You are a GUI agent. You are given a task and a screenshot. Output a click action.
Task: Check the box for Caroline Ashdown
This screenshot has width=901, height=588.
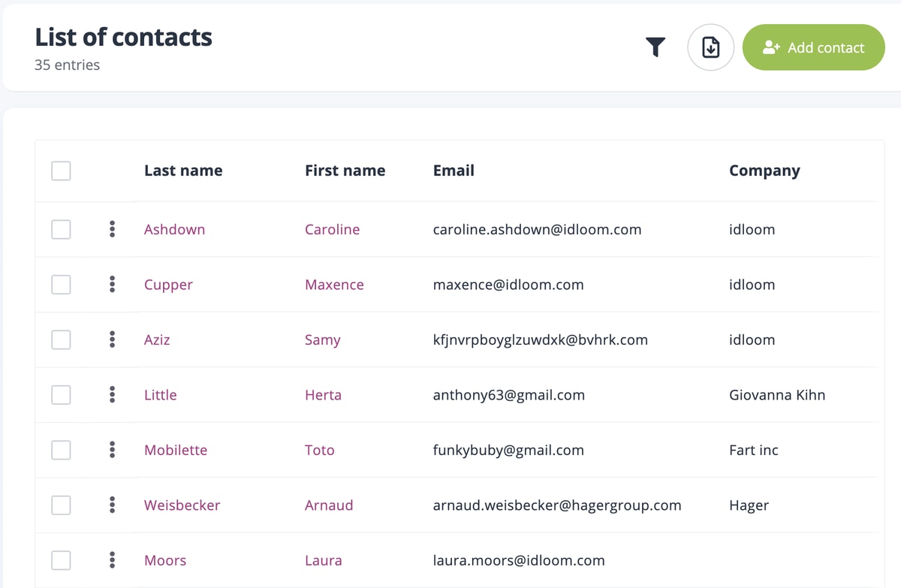61,229
